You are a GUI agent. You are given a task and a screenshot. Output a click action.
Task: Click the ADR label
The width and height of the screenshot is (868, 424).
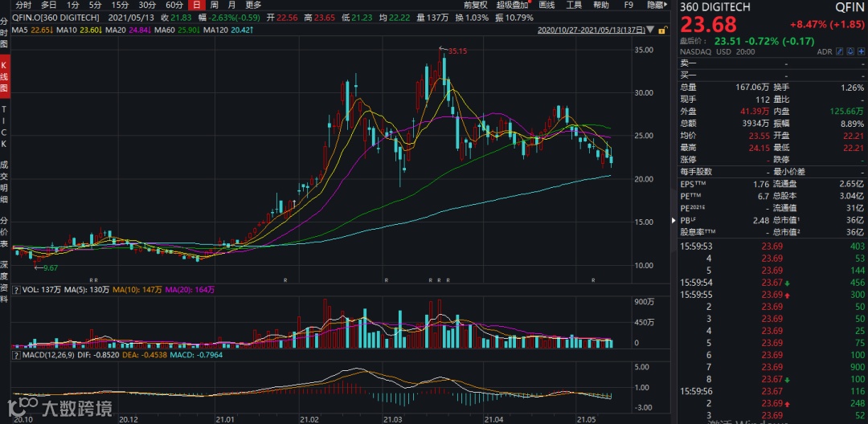pos(825,51)
